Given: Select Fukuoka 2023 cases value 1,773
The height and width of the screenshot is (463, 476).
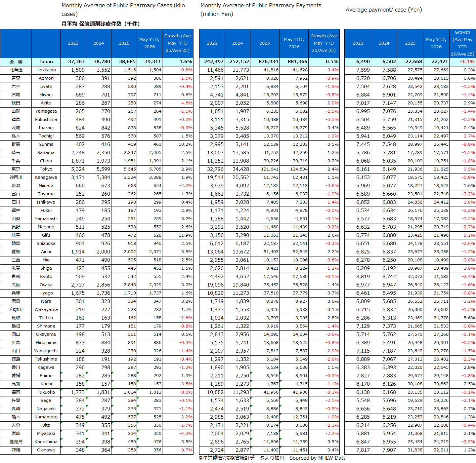Looking at the screenshot, I should click(73, 392).
